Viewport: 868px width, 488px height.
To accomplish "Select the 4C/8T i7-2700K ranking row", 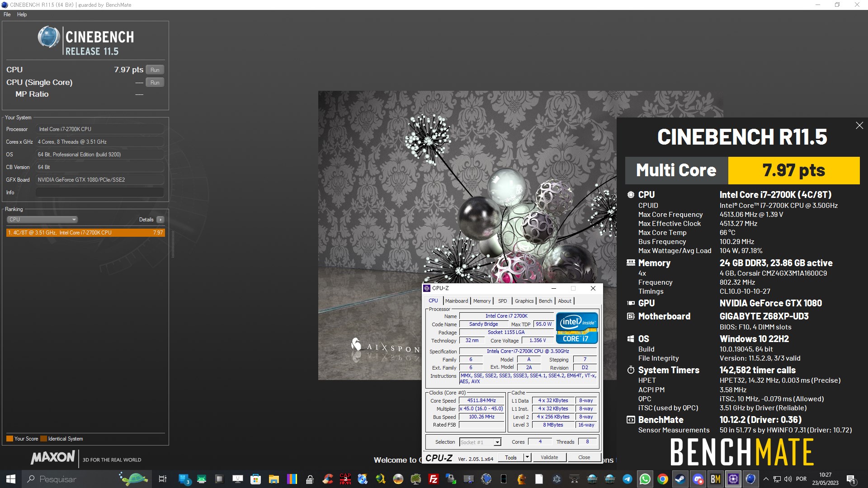I will [85, 233].
